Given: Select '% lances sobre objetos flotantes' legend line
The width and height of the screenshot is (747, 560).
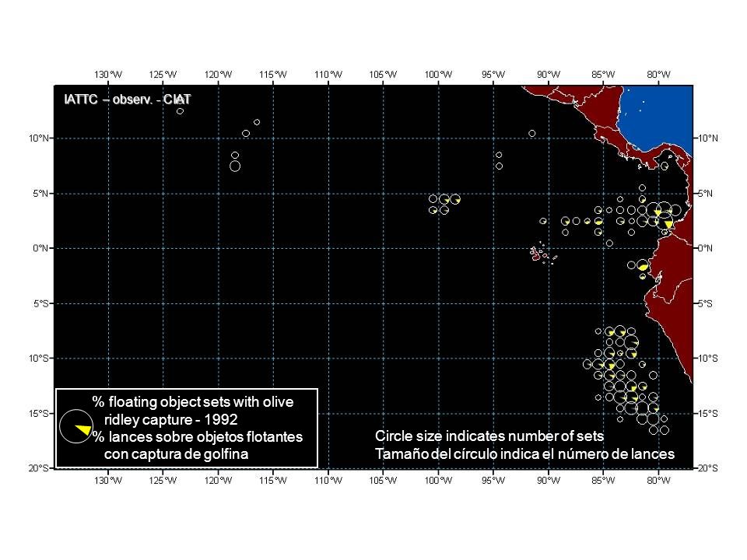Looking at the screenshot, I should click(197, 436).
